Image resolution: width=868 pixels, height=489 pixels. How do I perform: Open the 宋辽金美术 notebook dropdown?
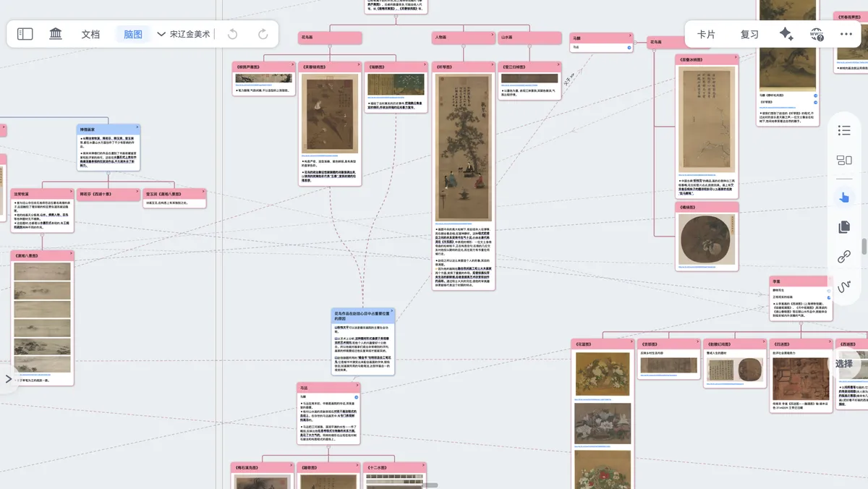click(184, 34)
